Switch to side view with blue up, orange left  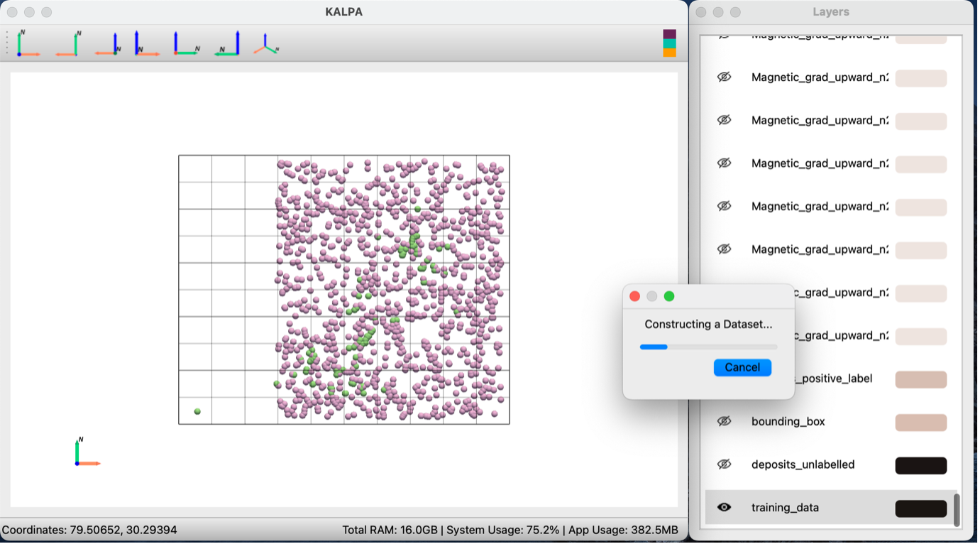point(107,43)
